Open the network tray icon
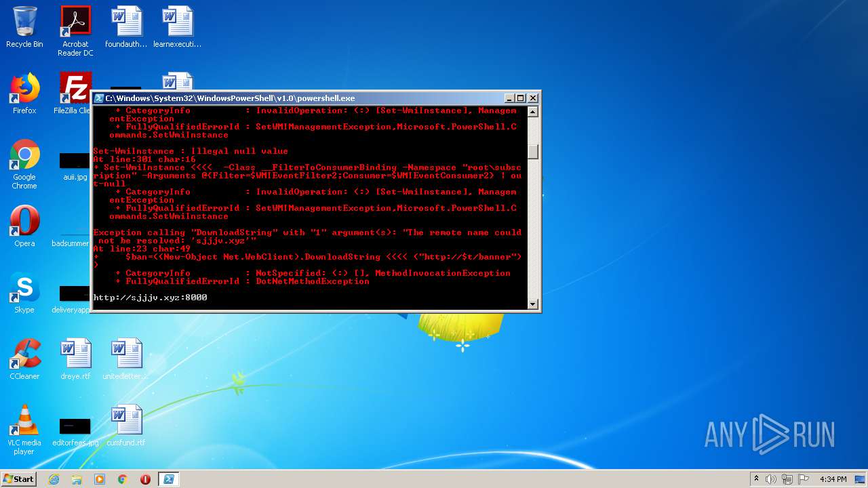The image size is (868, 488). pos(787,479)
